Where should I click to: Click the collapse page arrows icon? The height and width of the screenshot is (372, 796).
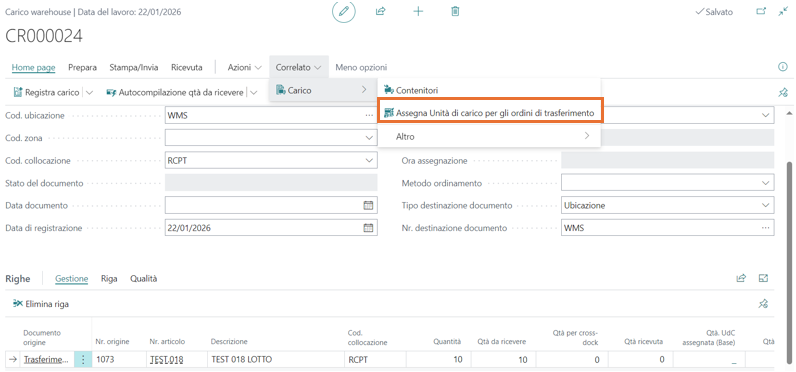782,11
